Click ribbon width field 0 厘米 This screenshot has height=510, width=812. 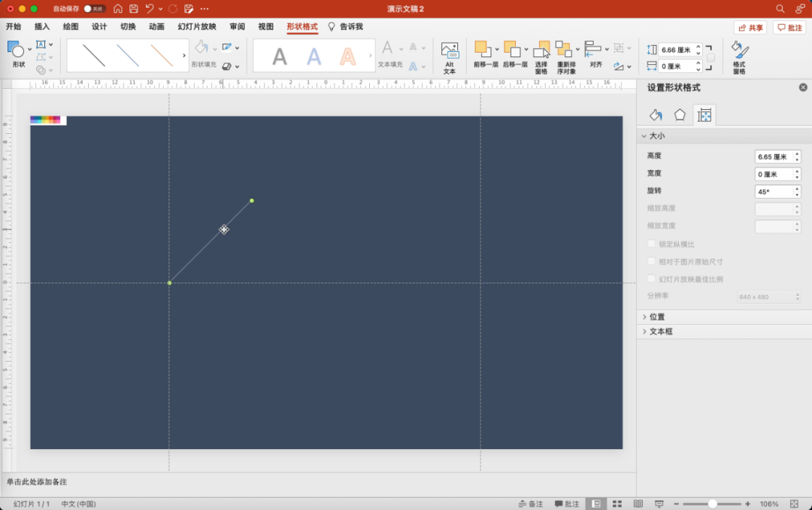click(677, 66)
